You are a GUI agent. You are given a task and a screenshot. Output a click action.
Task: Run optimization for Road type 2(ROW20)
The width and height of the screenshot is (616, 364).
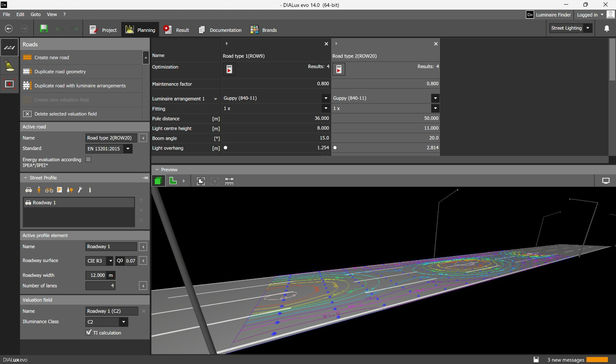[339, 69]
